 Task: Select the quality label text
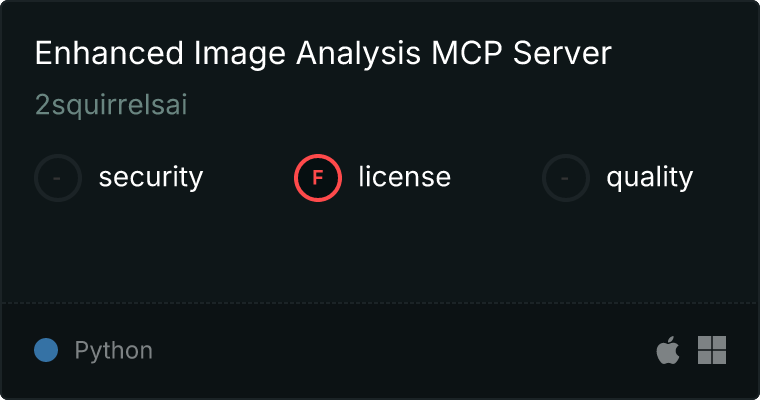pyautogui.click(x=649, y=177)
